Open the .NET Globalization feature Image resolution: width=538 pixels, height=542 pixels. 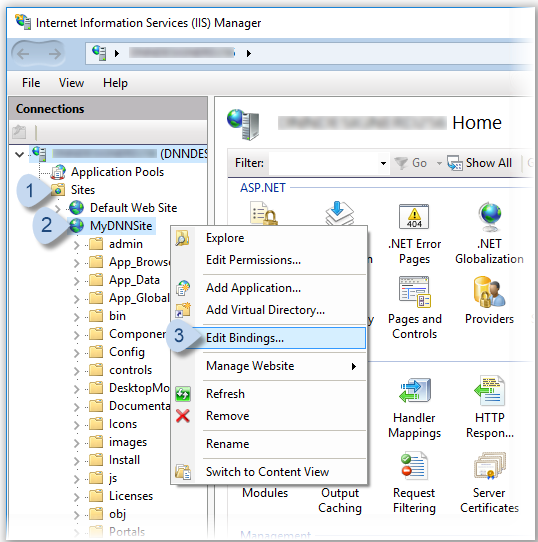tap(489, 234)
